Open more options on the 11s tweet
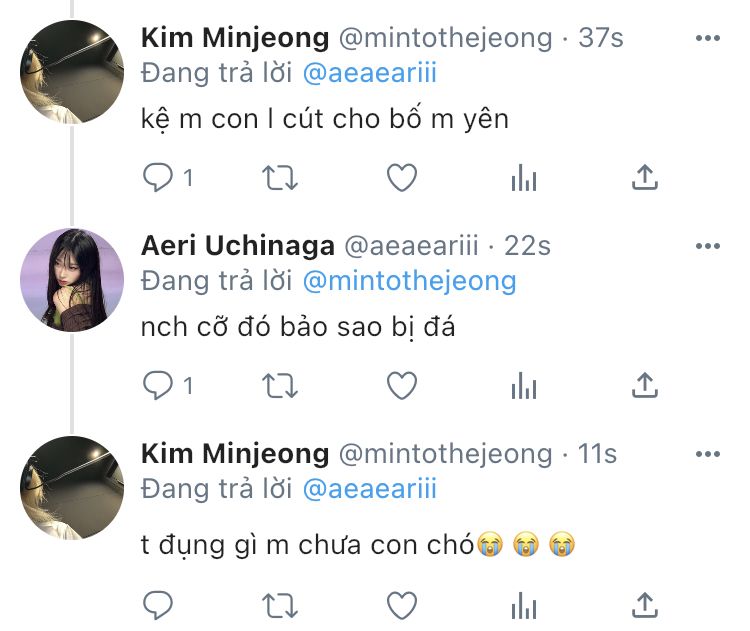This screenshot has height=631, width=750. [707, 455]
